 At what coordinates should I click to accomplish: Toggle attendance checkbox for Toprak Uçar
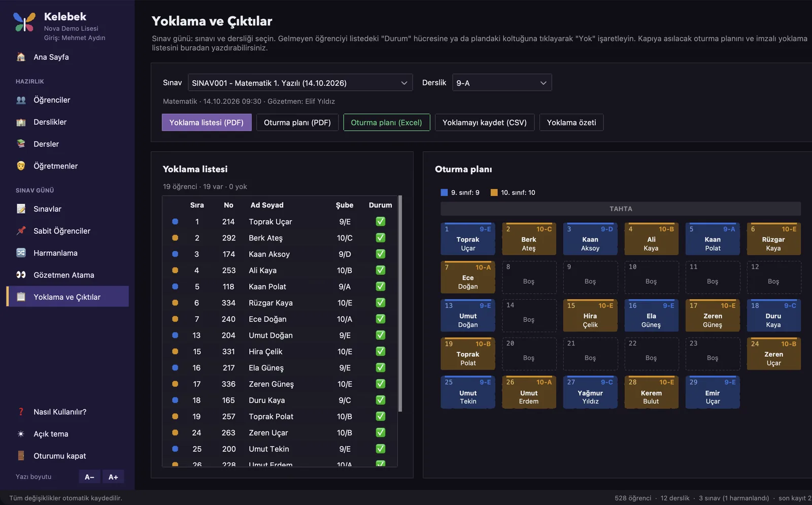point(380,221)
